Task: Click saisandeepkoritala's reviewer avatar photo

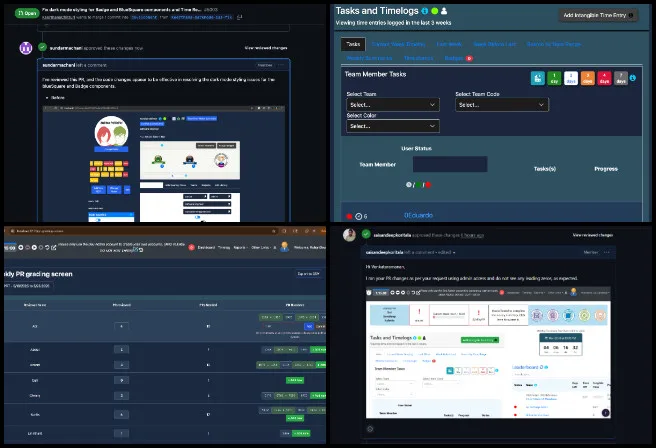Action: tap(349, 235)
